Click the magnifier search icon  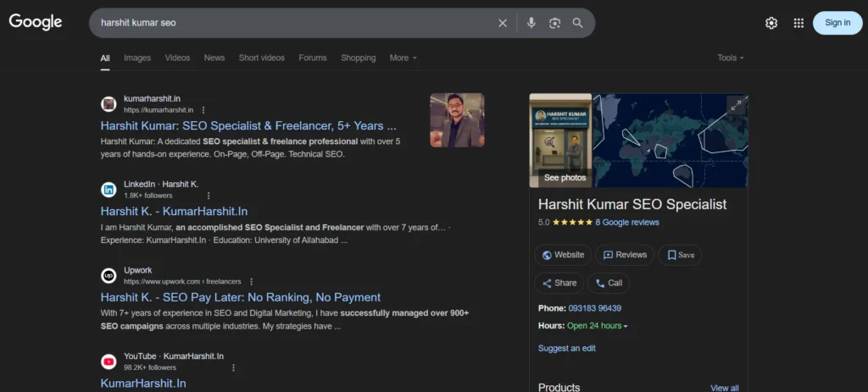578,23
